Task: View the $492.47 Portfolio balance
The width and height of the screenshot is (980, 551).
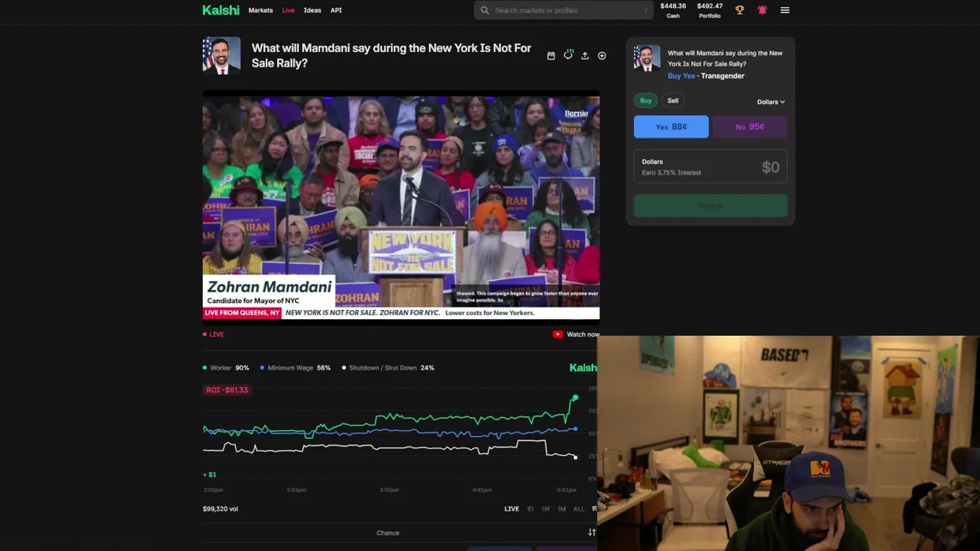Action: click(710, 10)
